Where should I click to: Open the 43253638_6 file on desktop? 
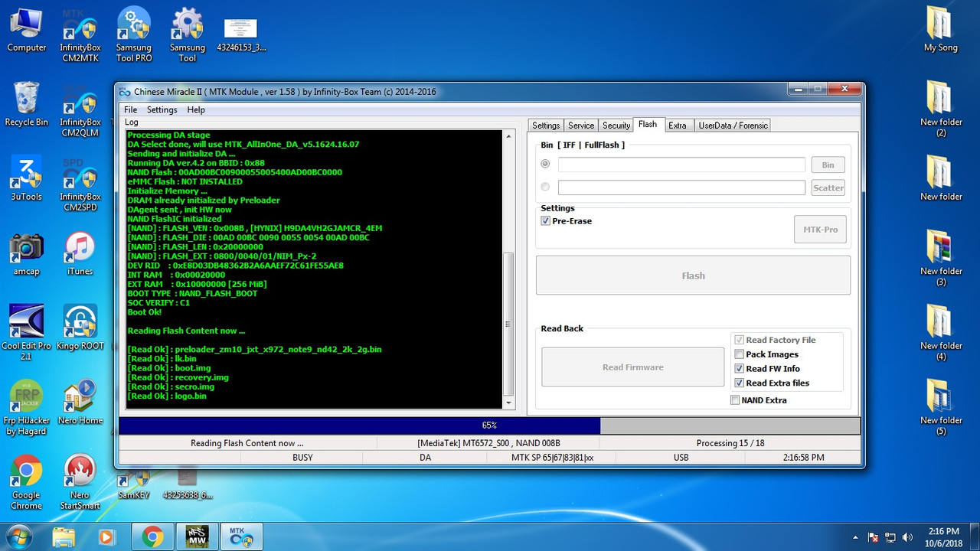coord(188,484)
